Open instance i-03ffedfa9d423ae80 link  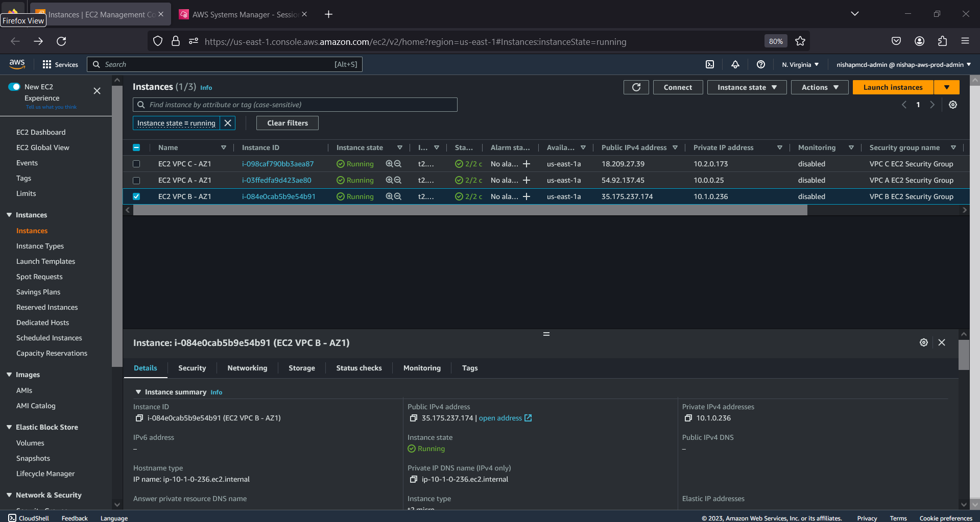[276, 180]
